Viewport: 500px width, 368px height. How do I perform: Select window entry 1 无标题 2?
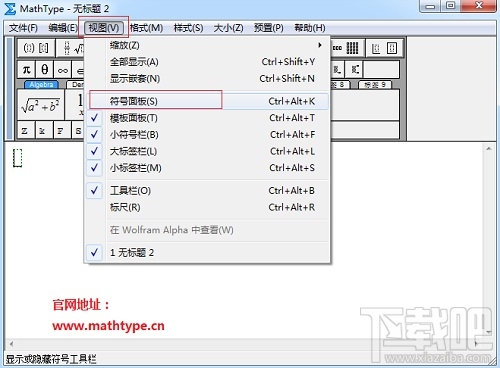point(207,252)
